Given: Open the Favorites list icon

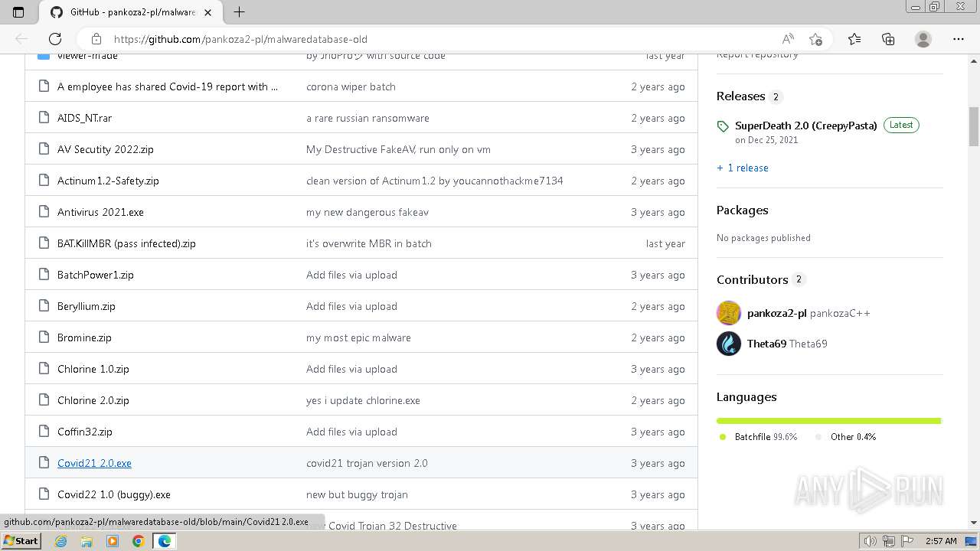Looking at the screenshot, I should (854, 39).
